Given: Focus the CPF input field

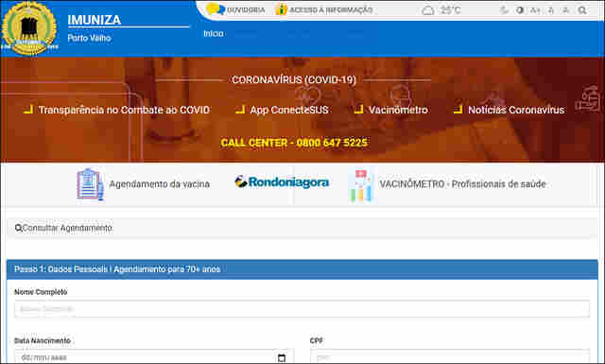Looking at the screenshot, I should click(450, 357).
